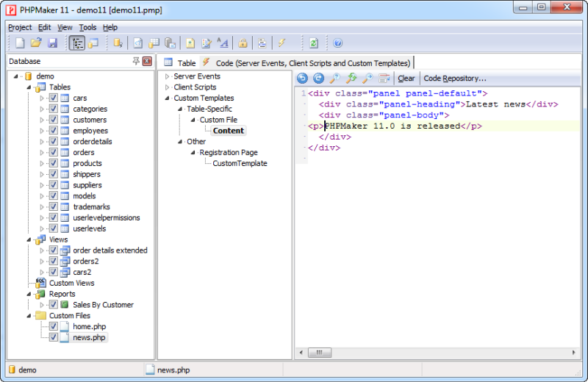Uncheck the userlevels table checkbox
The height and width of the screenshot is (382, 588).
pos(53,228)
